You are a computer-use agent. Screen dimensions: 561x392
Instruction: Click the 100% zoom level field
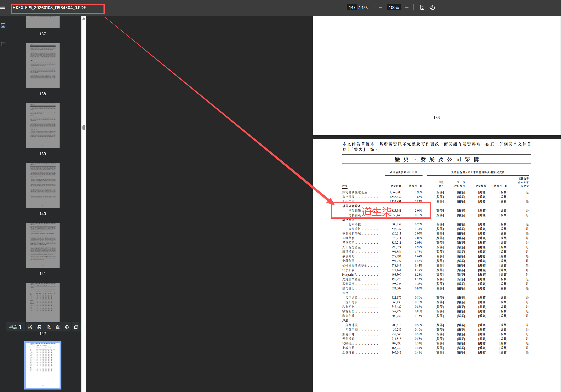pyautogui.click(x=394, y=7)
